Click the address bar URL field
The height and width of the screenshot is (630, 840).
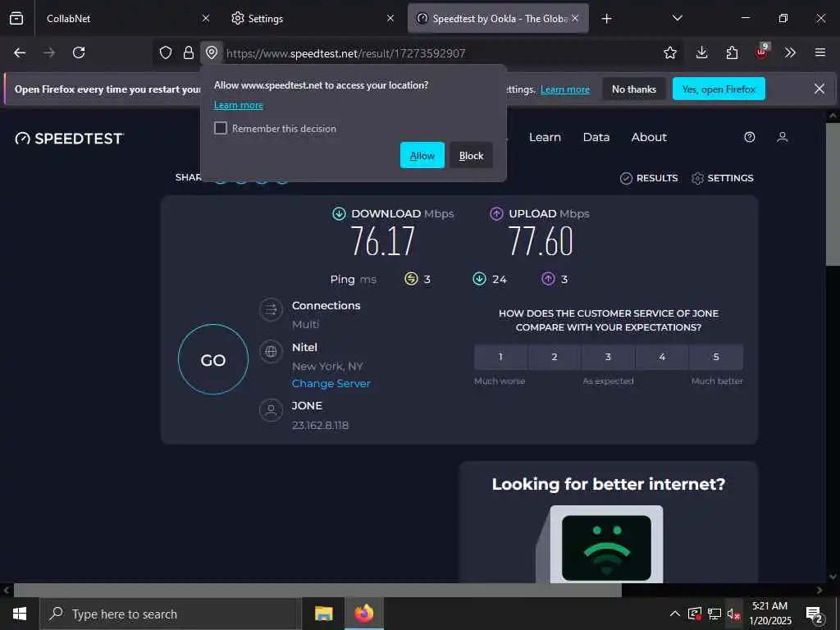point(440,53)
